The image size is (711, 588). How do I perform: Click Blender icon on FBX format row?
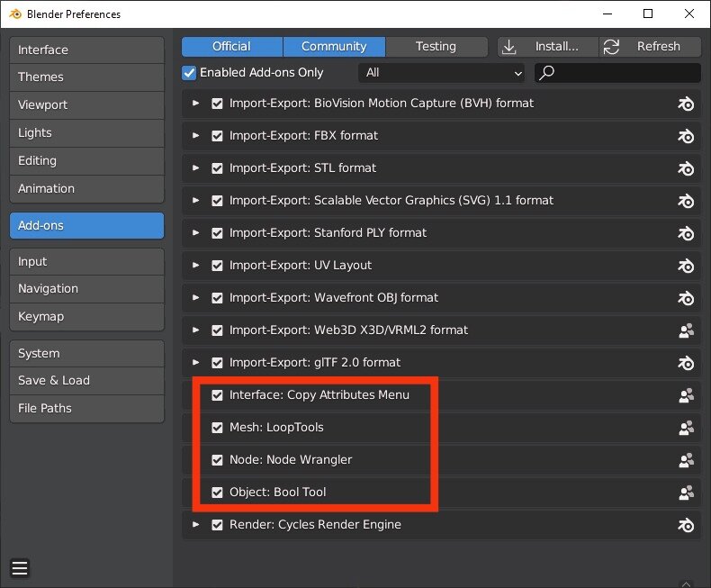[x=686, y=136]
